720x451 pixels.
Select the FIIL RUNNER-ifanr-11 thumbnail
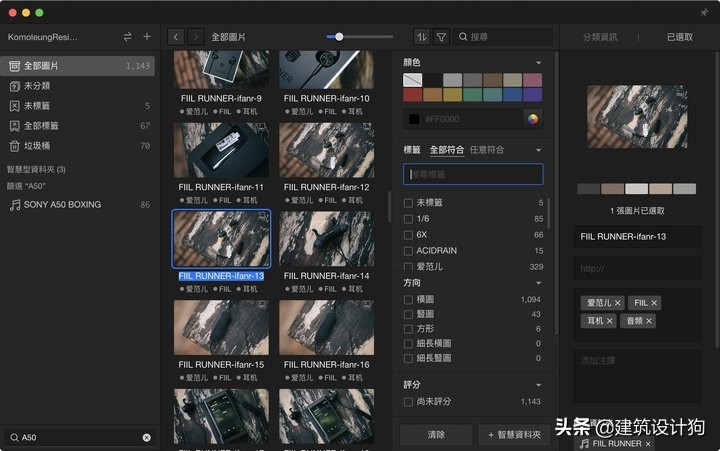pos(221,150)
